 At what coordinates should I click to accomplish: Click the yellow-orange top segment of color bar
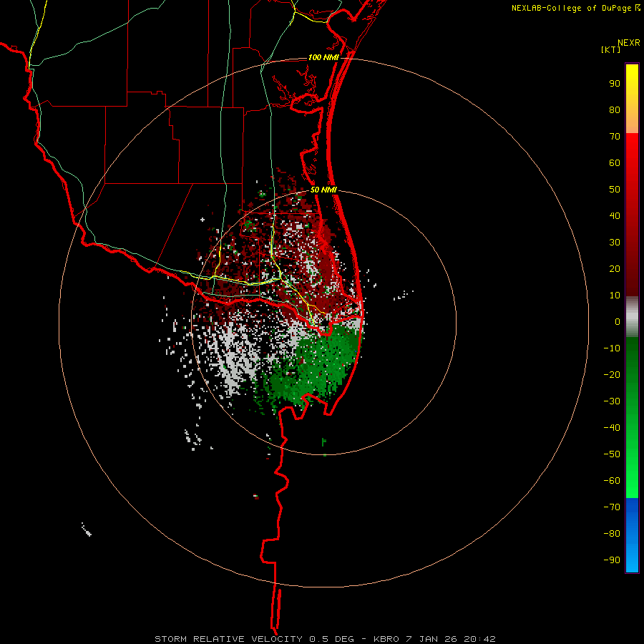click(632, 99)
